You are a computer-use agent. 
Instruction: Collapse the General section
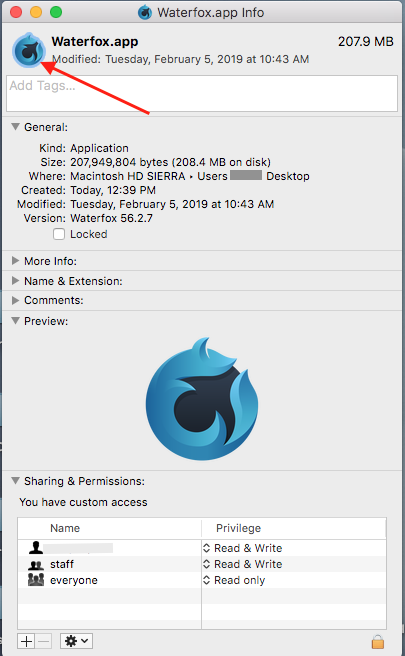coord(15,127)
